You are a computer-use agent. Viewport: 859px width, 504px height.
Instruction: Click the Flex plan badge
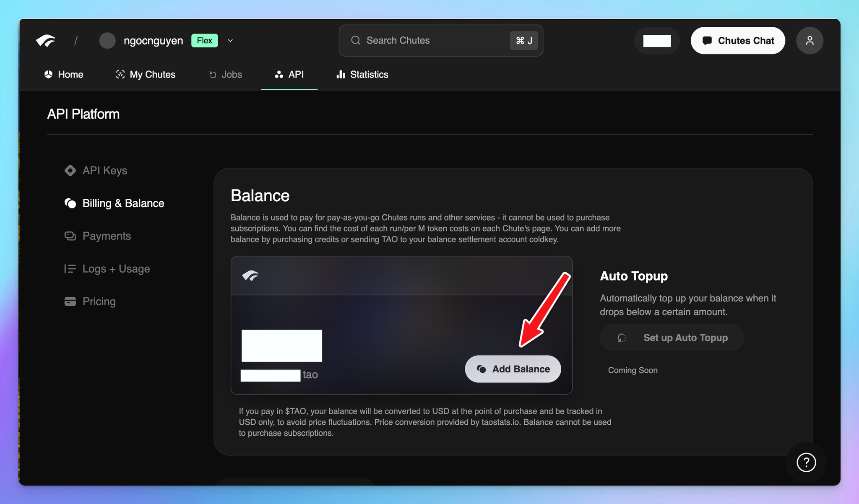tap(205, 41)
